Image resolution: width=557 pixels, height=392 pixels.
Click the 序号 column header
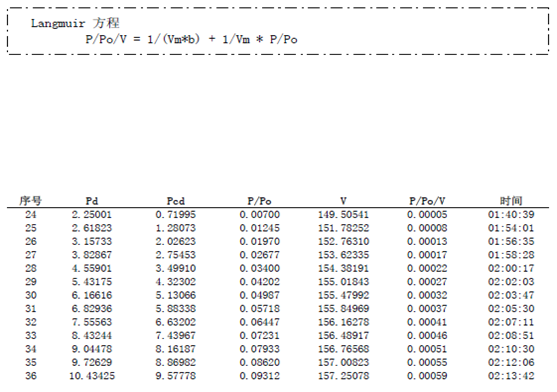31,201
